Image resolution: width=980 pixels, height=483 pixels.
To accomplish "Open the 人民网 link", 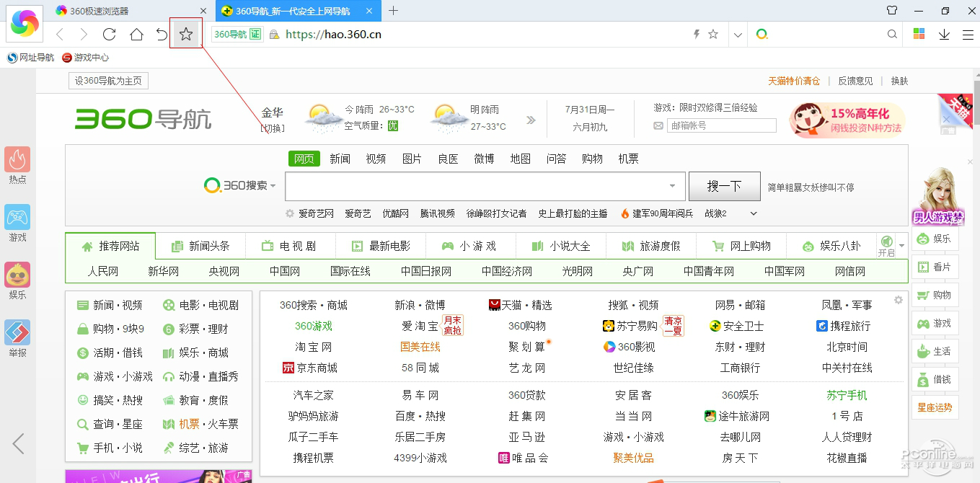I will [103, 271].
